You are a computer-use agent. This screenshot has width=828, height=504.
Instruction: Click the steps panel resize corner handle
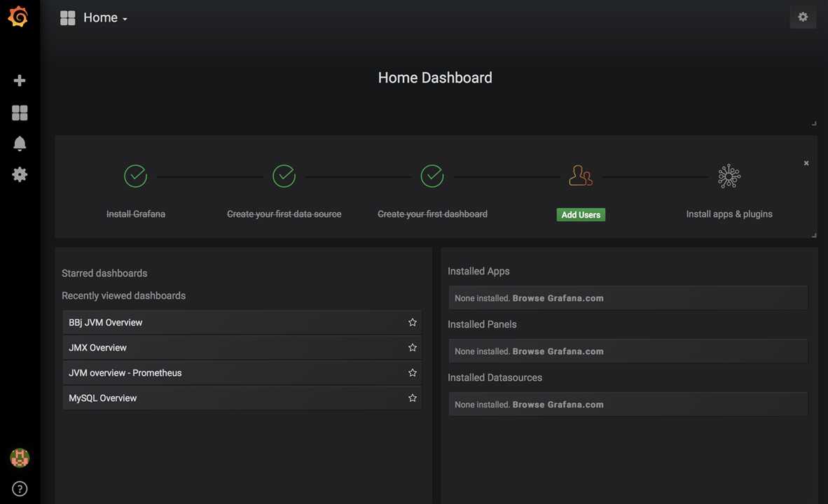tap(814, 235)
